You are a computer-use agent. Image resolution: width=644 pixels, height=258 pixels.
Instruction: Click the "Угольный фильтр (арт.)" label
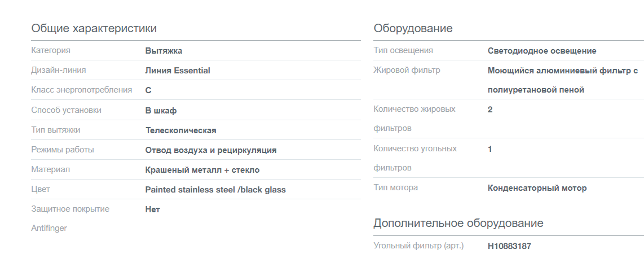pos(418,246)
